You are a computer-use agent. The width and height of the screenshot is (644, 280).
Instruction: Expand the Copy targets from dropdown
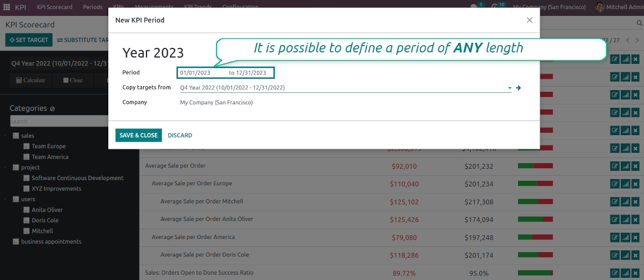[x=510, y=88]
